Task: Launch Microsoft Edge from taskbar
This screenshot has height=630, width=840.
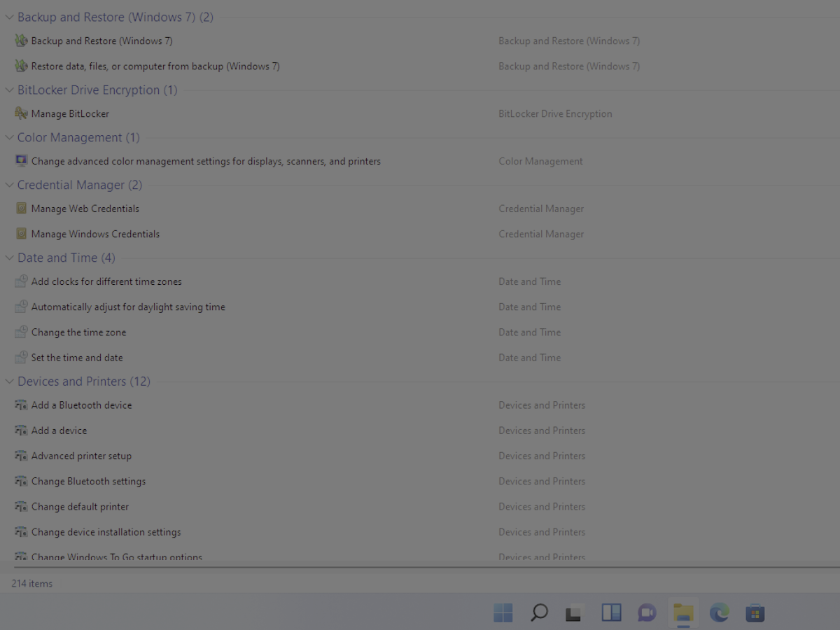Action: point(719,612)
